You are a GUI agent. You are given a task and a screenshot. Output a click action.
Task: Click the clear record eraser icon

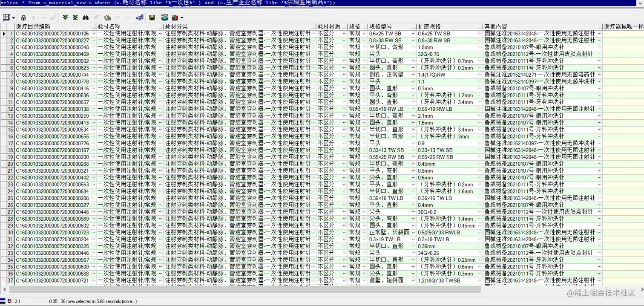tap(96, 17)
